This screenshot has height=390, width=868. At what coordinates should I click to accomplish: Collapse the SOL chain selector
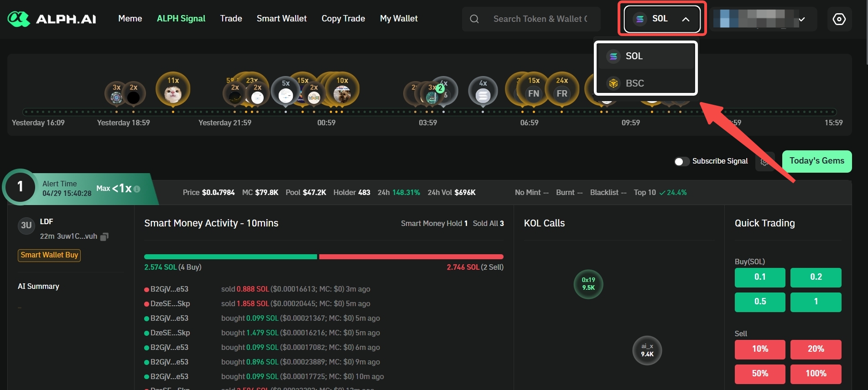[x=662, y=19]
